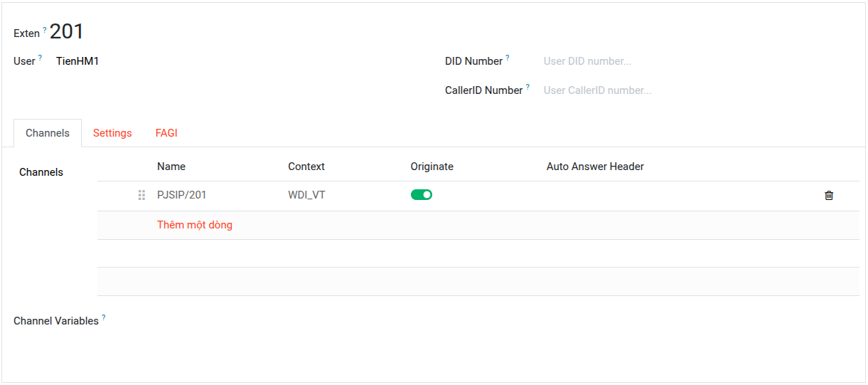Screen dimensions: 868x385
Task: Edit the DID Number input field
Action: [x=697, y=61]
